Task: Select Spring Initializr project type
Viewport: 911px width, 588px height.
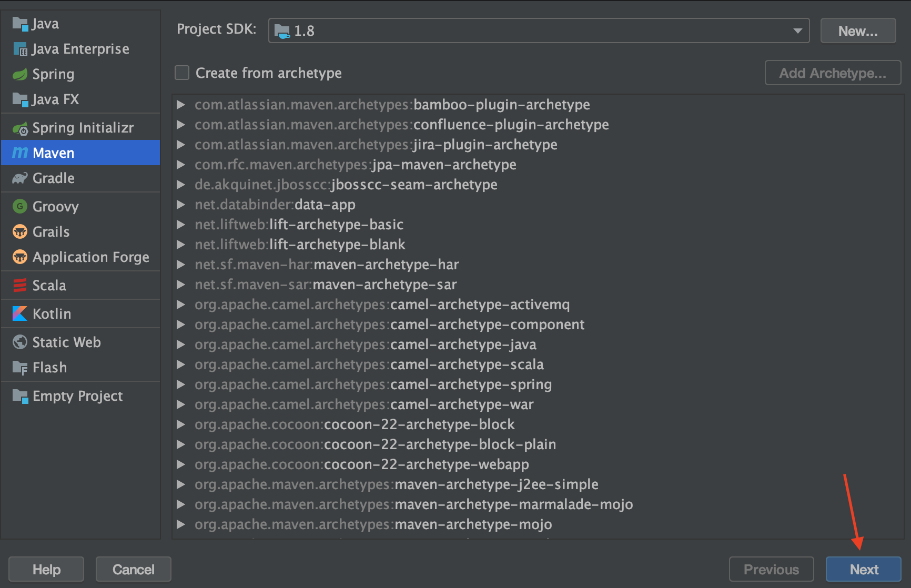Action: click(80, 128)
